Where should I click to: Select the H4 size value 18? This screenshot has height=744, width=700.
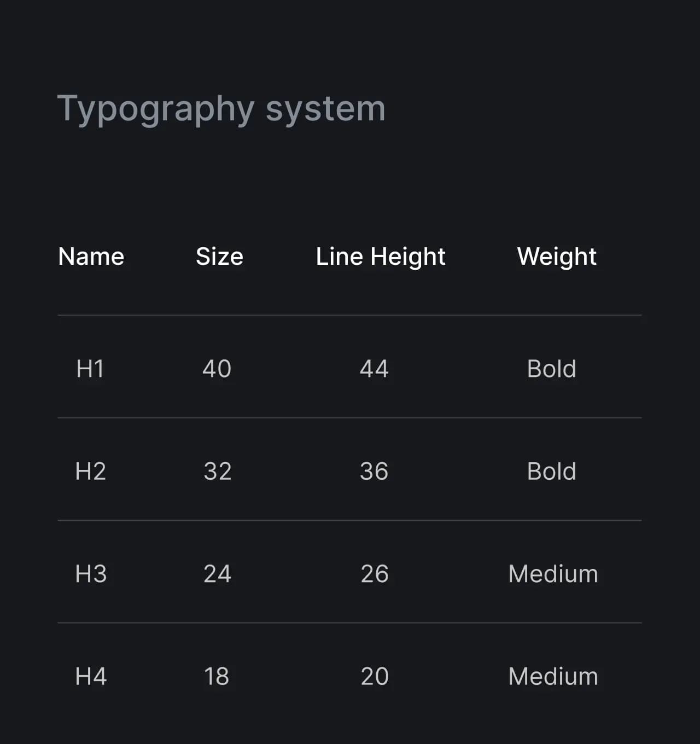coord(217,676)
